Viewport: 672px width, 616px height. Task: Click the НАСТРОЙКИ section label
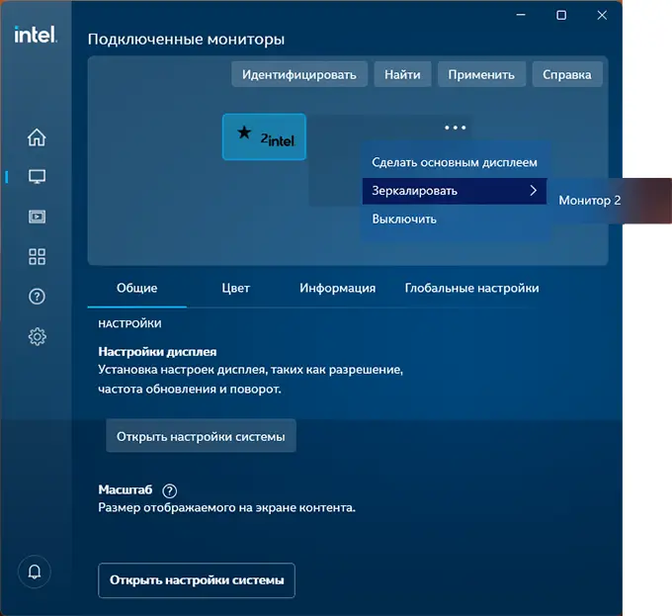pos(129,324)
